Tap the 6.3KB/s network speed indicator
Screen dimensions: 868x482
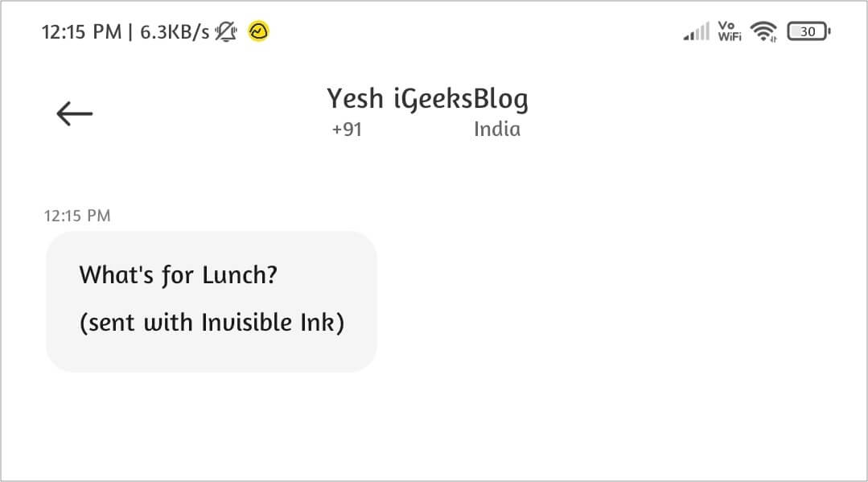175,32
